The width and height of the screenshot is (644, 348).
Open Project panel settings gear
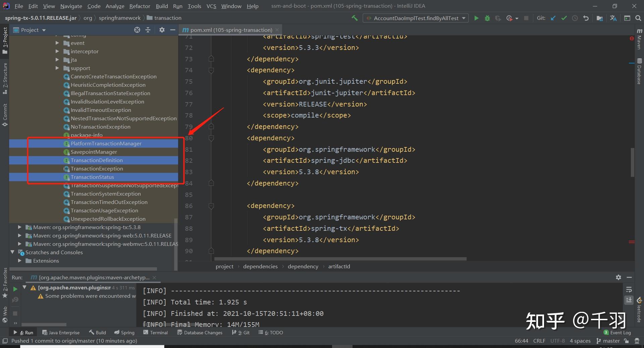162,30
